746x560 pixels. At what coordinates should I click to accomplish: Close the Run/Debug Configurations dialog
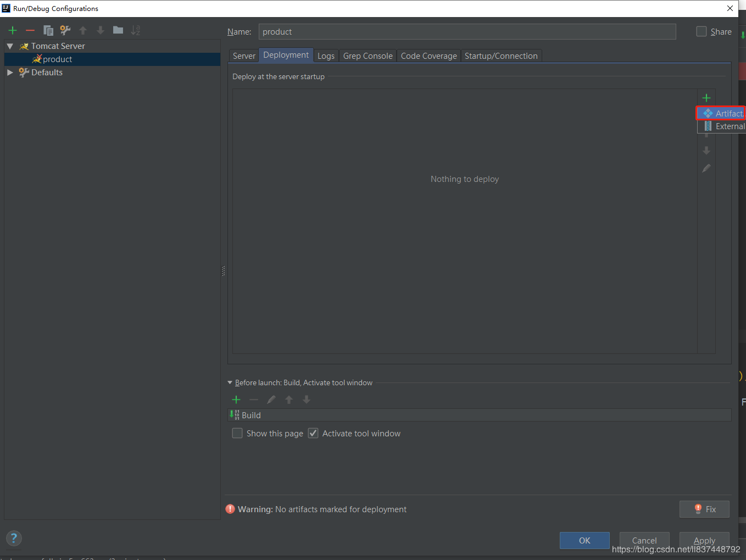pyautogui.click(x=730, y=8)
